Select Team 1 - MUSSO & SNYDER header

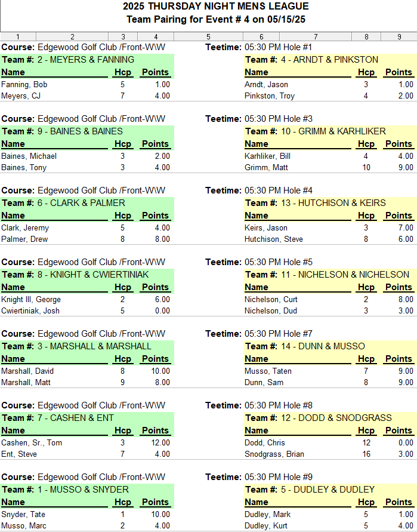87,490
